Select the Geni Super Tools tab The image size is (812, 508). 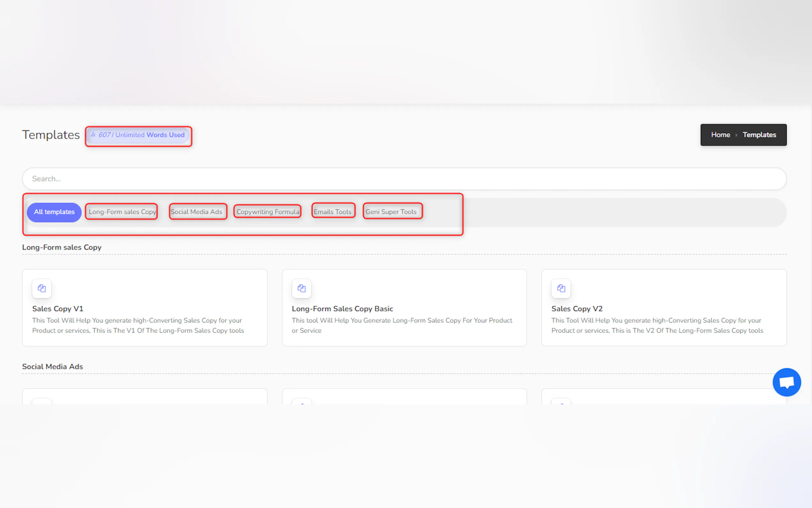391,212
